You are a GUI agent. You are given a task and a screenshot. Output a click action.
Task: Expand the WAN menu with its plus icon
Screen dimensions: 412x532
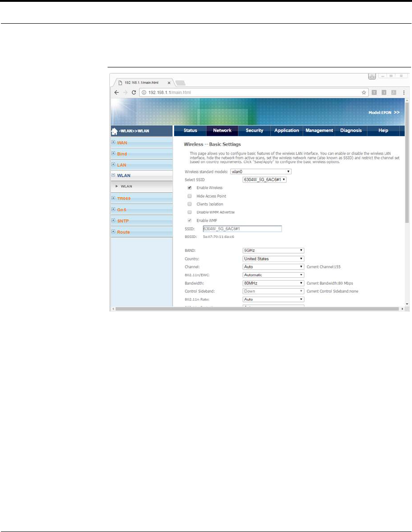pos(113,143)
